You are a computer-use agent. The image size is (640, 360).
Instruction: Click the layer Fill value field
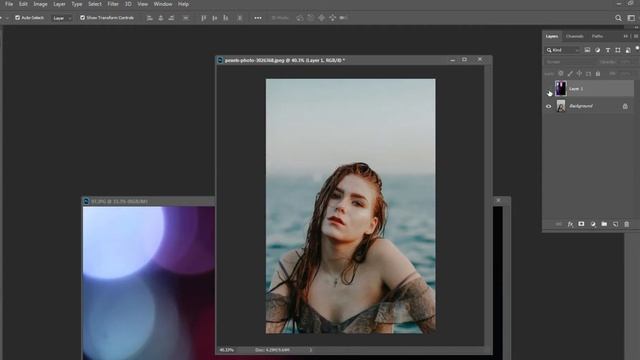pyautogui.click(x=626, y=74)
